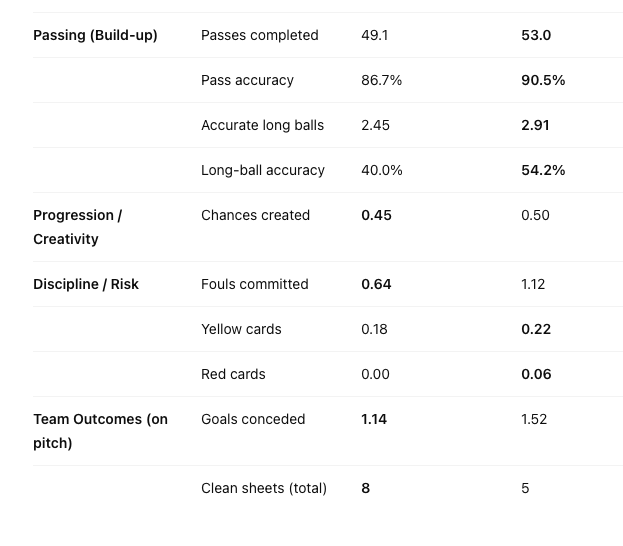Select the Passes completed row label
This screenshot has height=546, width=623.
(x=259, y=35)
